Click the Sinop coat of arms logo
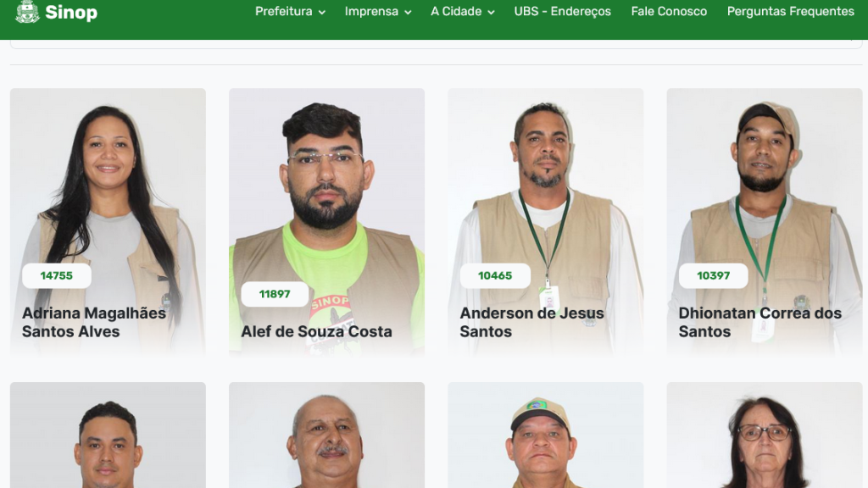The width and height of the screenshot is (868, 488). [27, 12]
